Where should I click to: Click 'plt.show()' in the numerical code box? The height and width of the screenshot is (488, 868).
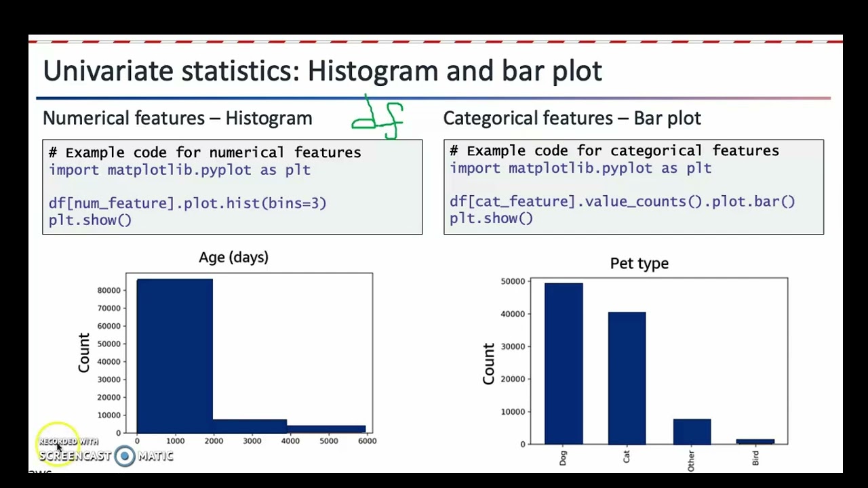90,220
